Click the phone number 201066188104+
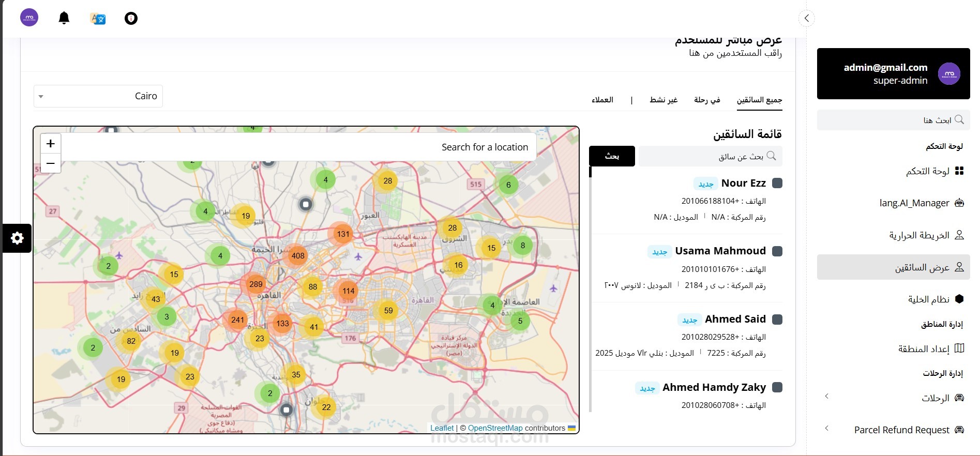The height and width of the screenshot is (456, 980). [710, 201]
